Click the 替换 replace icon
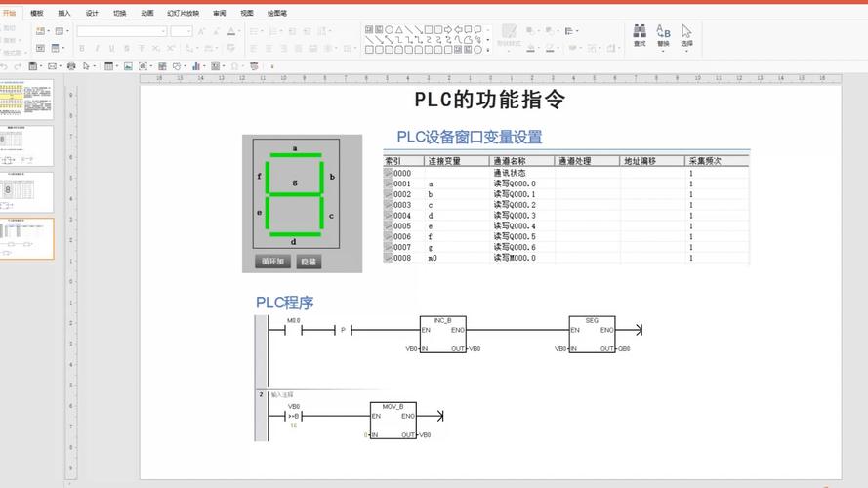The width and height of the screenshot is (868, 488). coord(663,31)
